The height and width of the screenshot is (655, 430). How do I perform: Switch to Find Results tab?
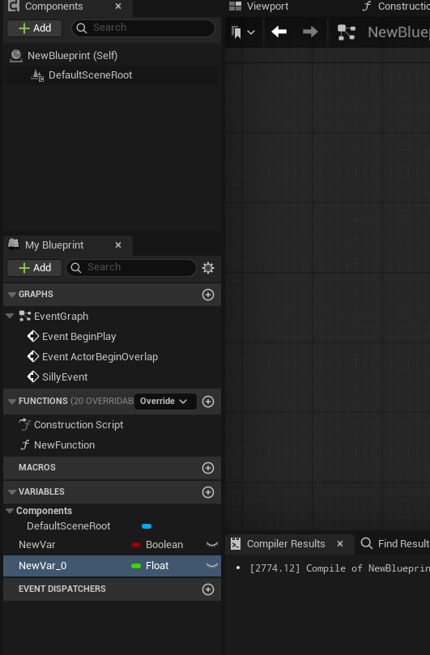[395, 543]
